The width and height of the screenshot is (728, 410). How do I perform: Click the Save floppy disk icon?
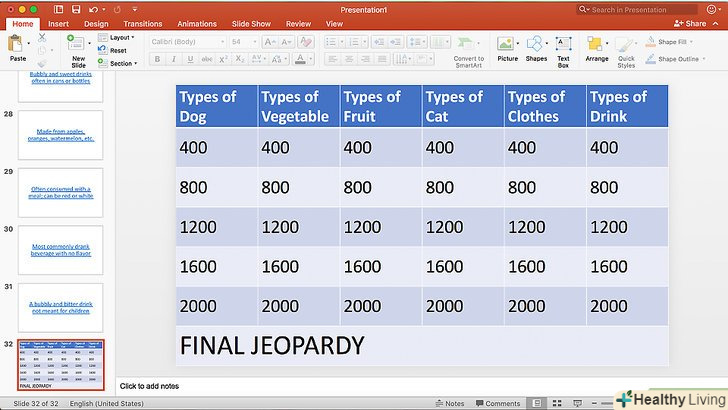[x=76, y=9]
